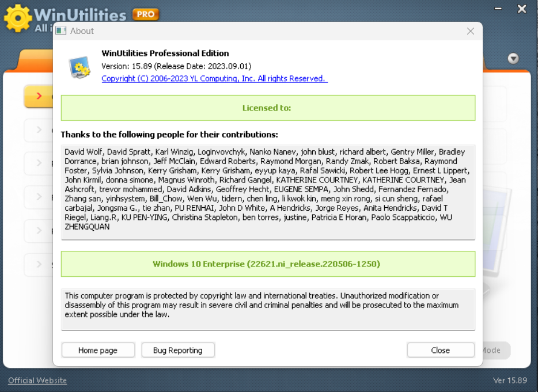Click the PRO badge in header

click(x=146, y=14)
